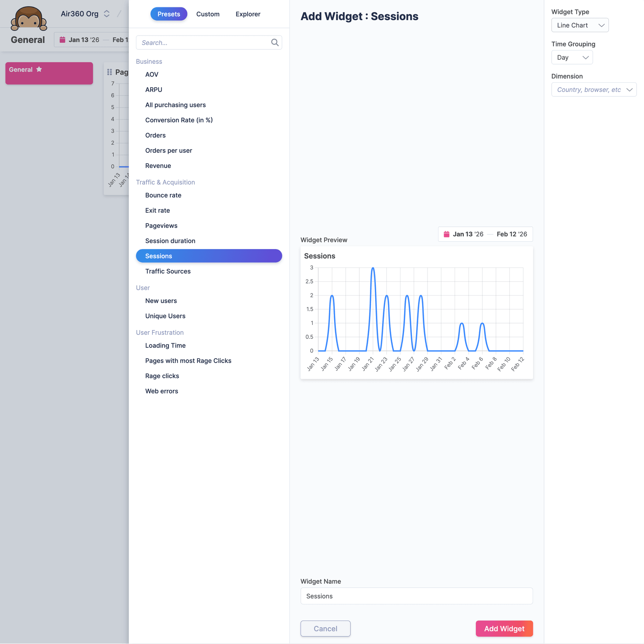Select the Presets tab

(169, 14)
